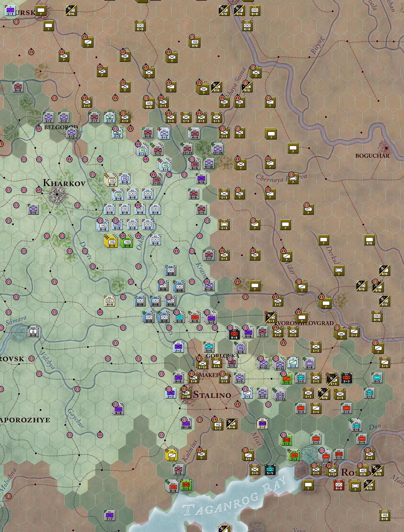Click the Kharkov city hex
The height and width of the screenshot is (532, 404).
(57, 194)
